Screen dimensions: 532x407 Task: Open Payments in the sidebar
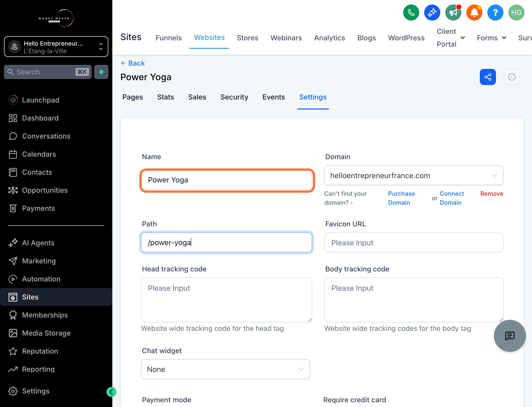(x=56, y=208)
